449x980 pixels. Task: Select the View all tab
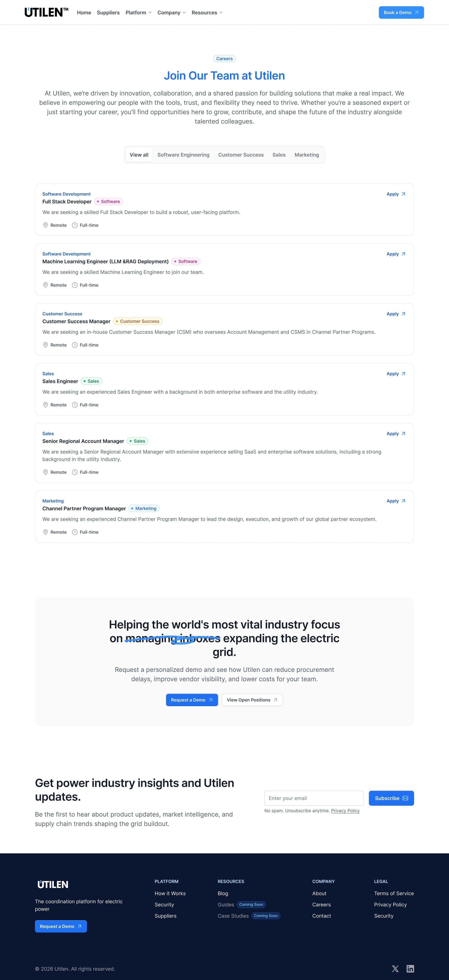pos(139,155)
